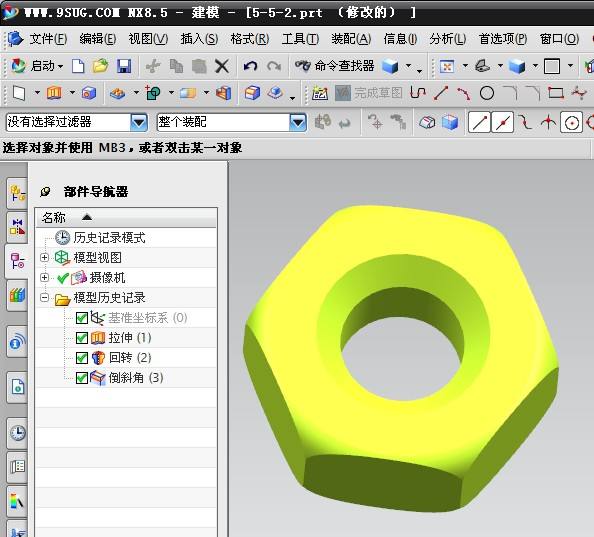The height and width of the screenshot is (537, 594).
Task: Open the Assembly Navigator sidebar tab
Action: [17, 194]
